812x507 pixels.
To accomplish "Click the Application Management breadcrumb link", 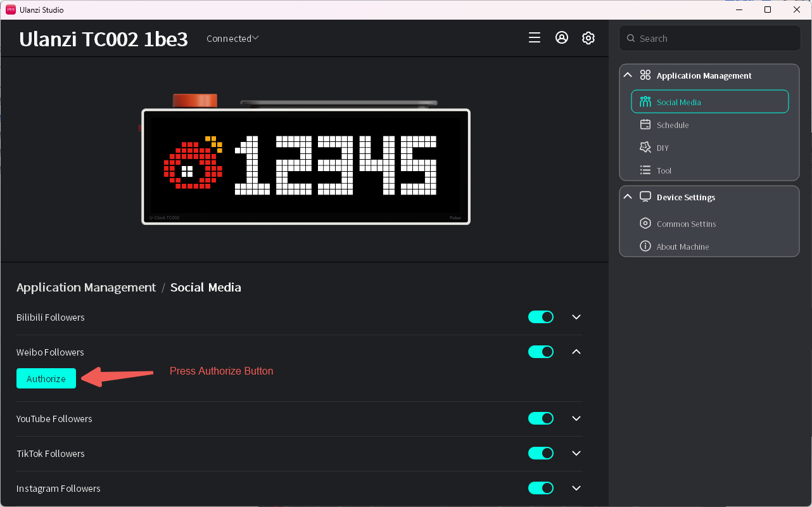I will coord(86,287).
